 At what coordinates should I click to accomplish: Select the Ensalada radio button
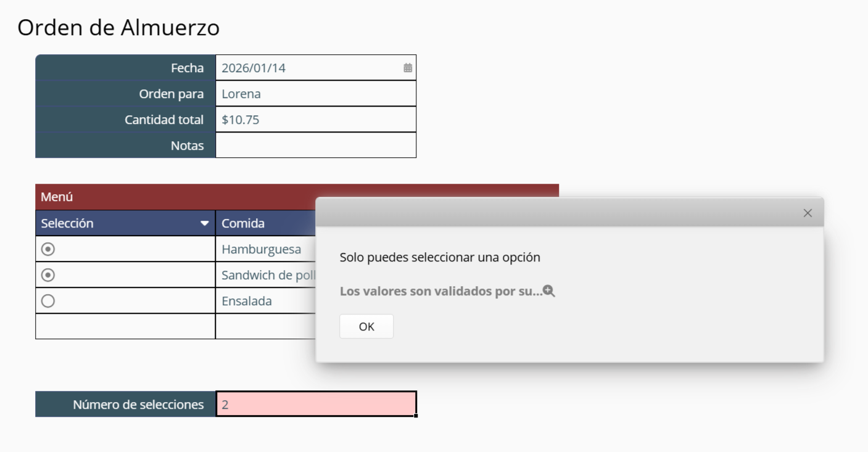click(48, 301)
